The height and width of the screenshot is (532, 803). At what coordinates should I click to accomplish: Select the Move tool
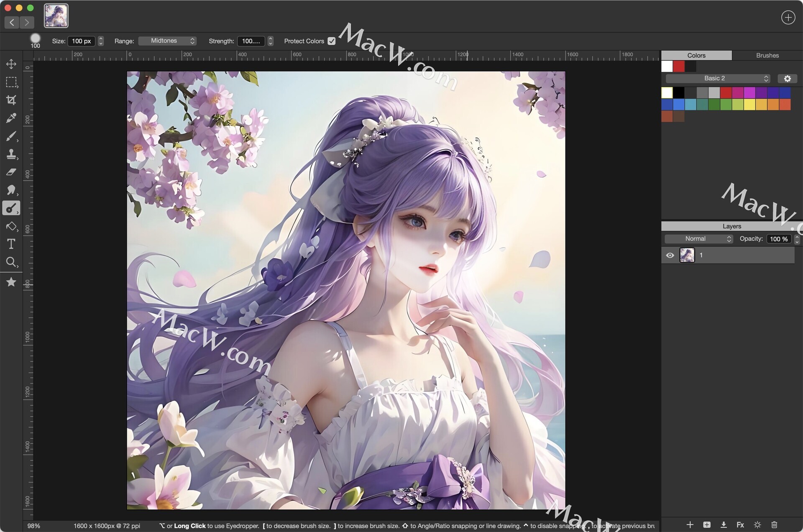pos(11,64)
